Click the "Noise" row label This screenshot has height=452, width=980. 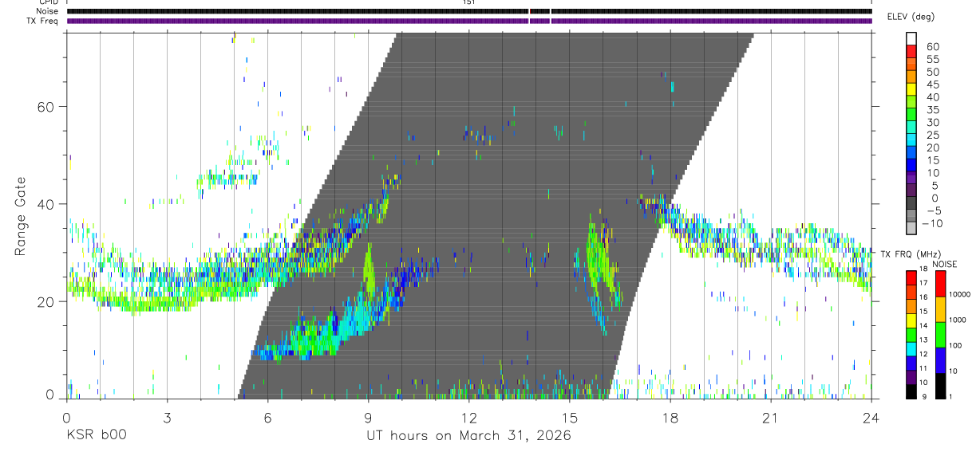tap(48, 11)
